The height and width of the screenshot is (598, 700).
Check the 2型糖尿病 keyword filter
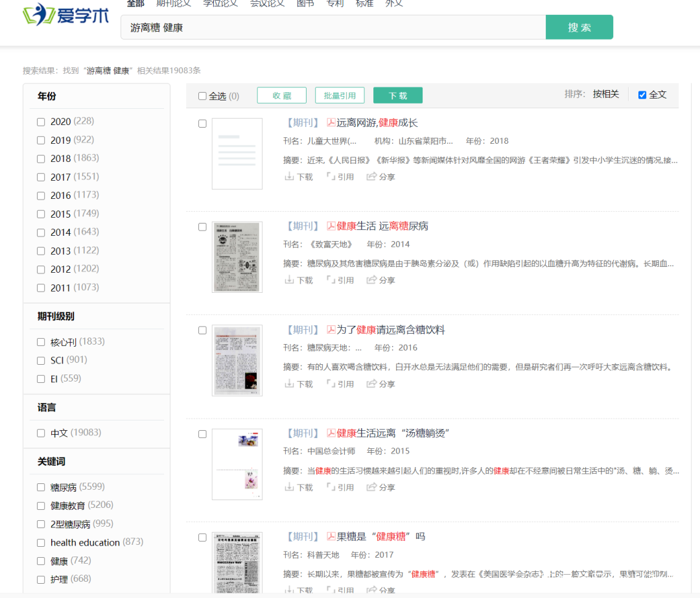tap(41, 524)
